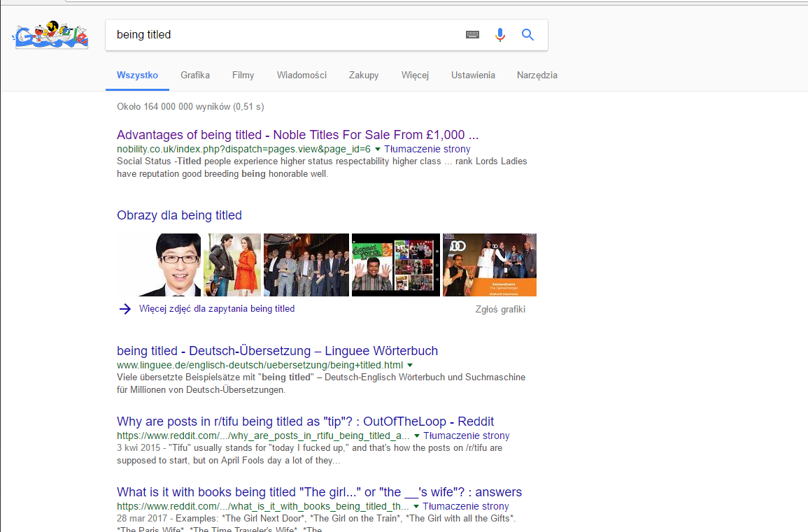The image size is (808, 532).
Task: Open thumbnail of couple with orange coat
Action: (232, 265)
